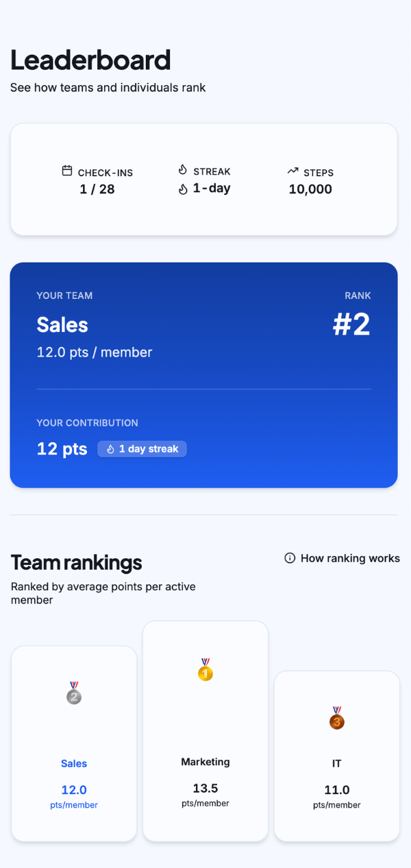Click the flame icon inside the streak badge
411x868 pixels.
click(112, 449)
